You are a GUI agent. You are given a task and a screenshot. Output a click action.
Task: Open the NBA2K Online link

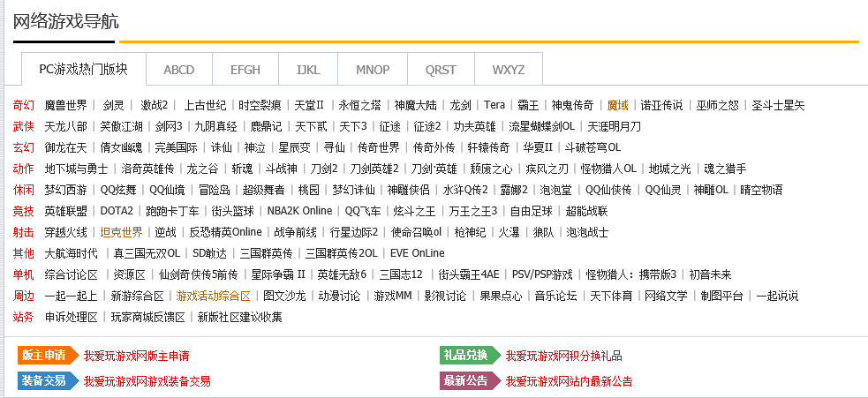pyautogui.click(x=299, y=211)
